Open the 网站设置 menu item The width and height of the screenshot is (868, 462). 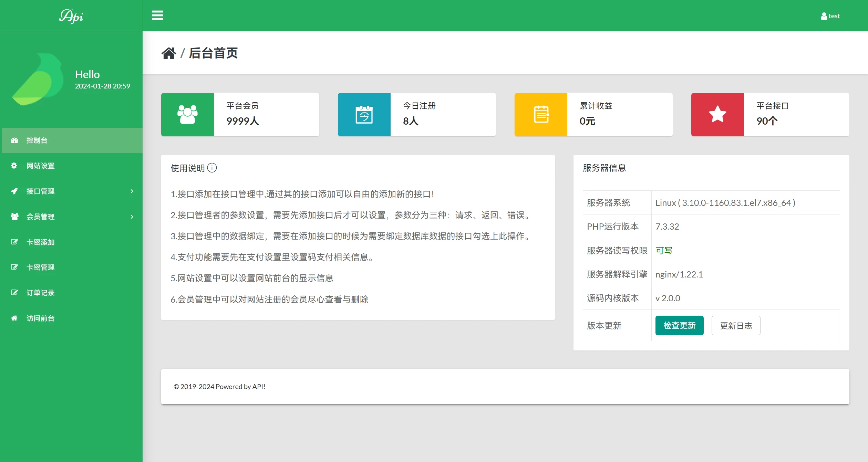[x=40, y=166]
